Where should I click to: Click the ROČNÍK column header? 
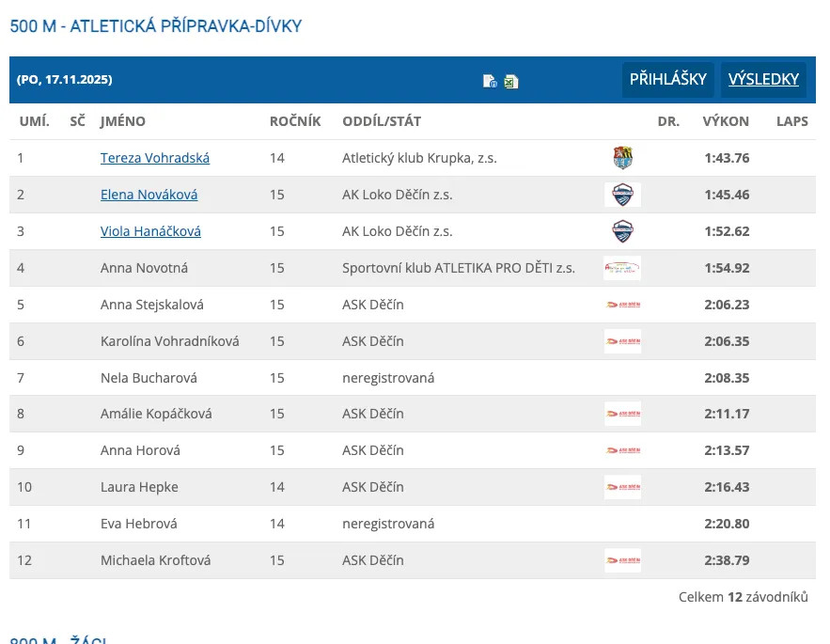(295, 121)
